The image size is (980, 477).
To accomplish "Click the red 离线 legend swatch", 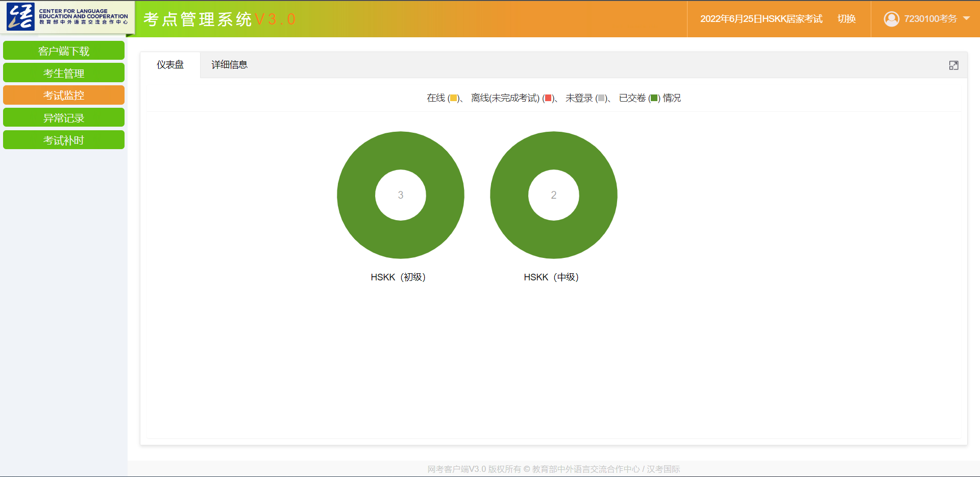I will click(548, 98).
